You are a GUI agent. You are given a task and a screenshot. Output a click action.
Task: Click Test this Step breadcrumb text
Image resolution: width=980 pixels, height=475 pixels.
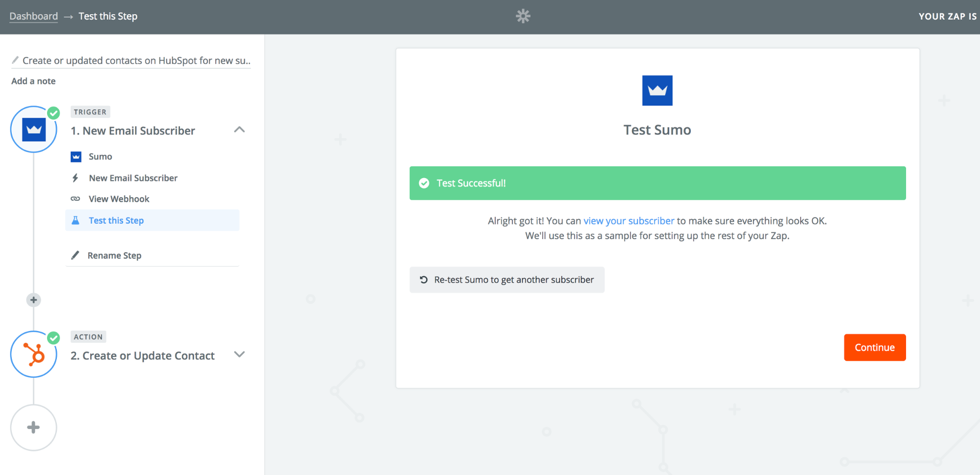(x=108, y=16)
